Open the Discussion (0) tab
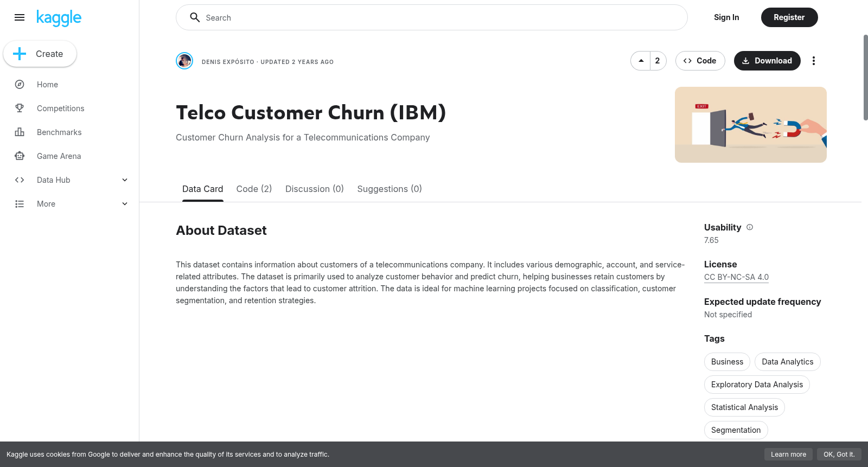 (315, 189)
